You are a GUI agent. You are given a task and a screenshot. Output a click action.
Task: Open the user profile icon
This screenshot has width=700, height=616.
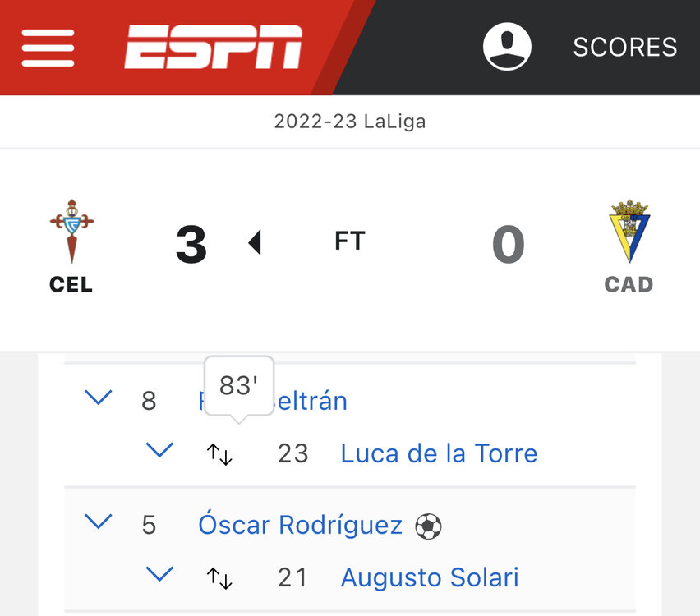click(507, 46)
